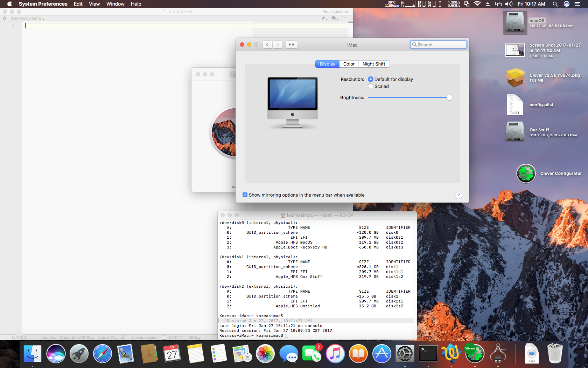Open the Apple menu
This screenshot has height=368, width=588.
click(9, 4)
